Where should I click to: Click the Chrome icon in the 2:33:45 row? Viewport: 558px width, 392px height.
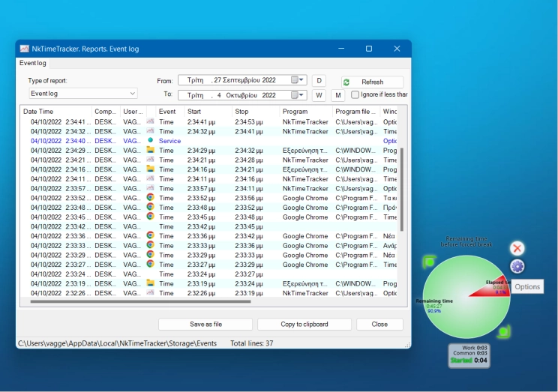tap(151, 217)
